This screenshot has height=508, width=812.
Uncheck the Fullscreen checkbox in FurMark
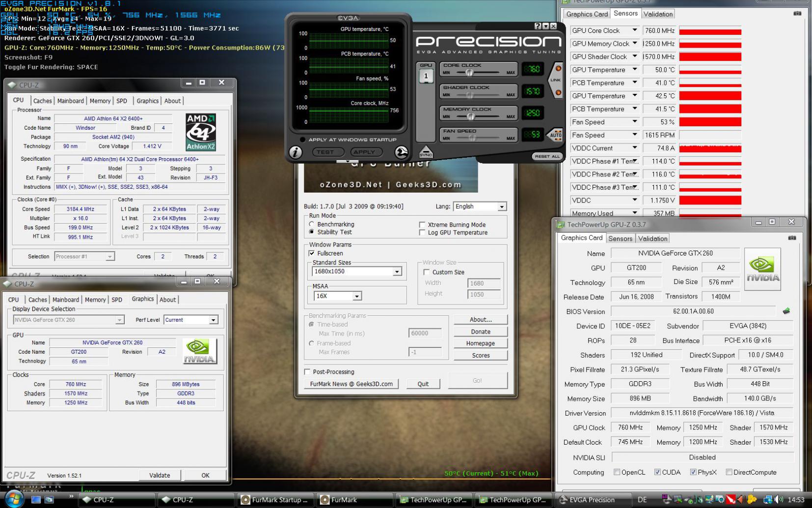pyautogui.click(x=311, y=253)
